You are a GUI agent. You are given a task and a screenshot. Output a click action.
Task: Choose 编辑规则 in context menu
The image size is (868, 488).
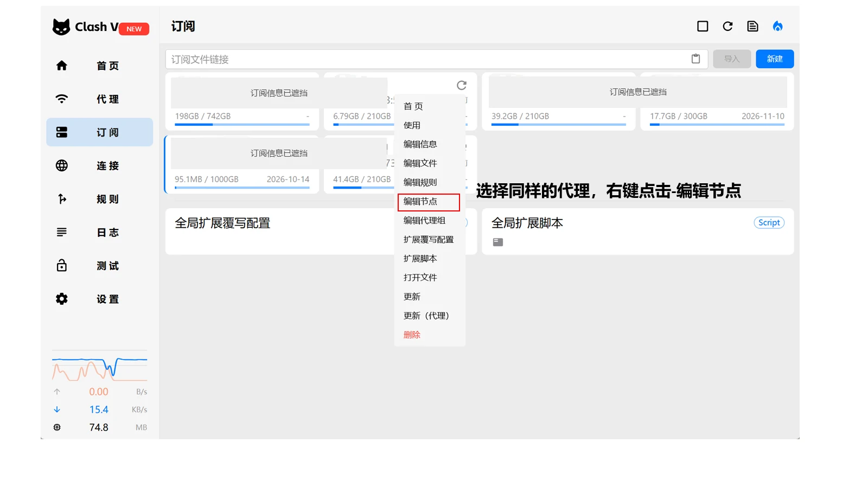(x=430, y=182)
